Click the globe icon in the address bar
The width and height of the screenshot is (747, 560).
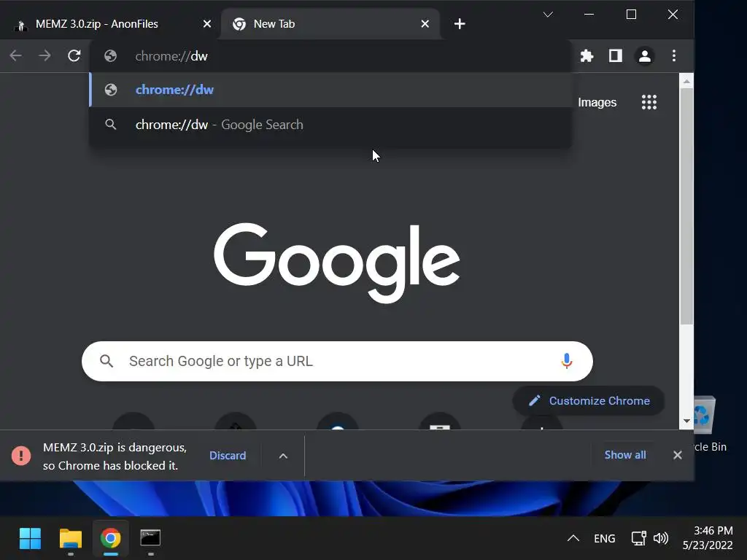(x=111, y=56)
